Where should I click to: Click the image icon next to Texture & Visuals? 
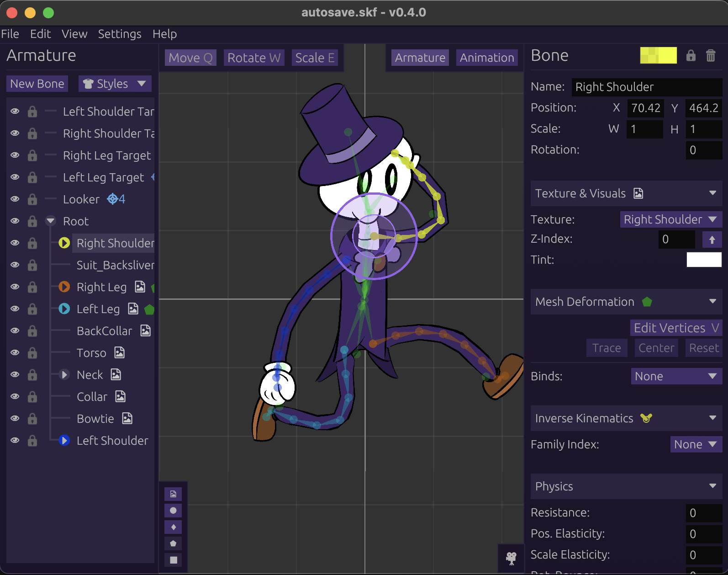[x=638, y=193]
